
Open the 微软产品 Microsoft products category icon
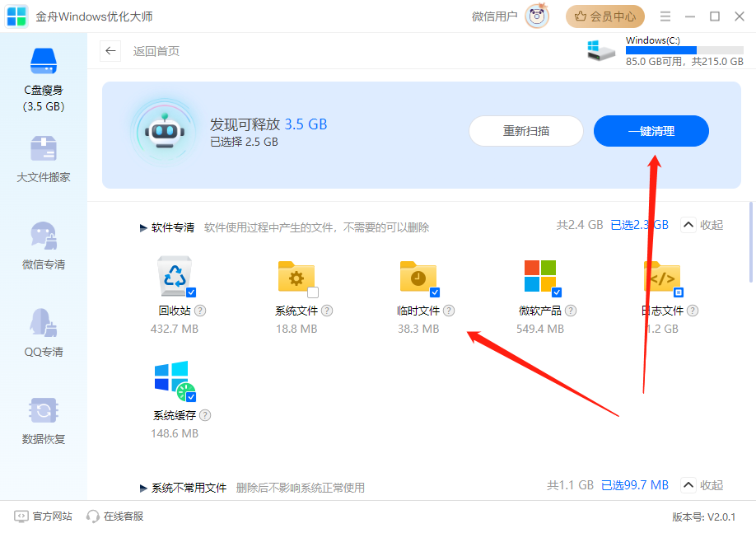540,277
